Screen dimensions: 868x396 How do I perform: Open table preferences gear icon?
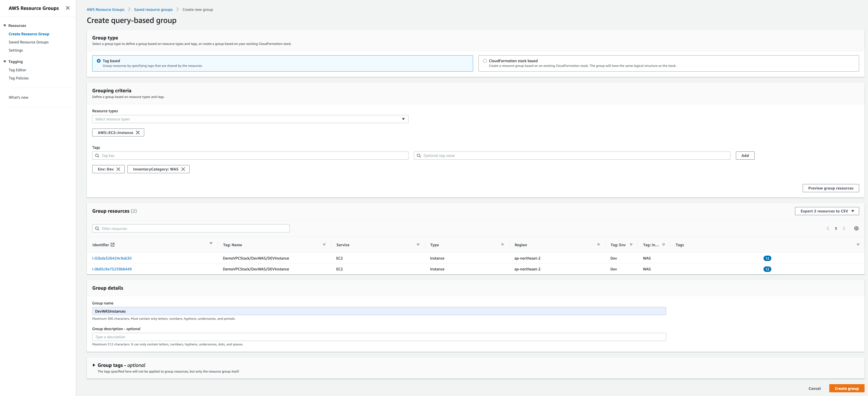(856, 228)
